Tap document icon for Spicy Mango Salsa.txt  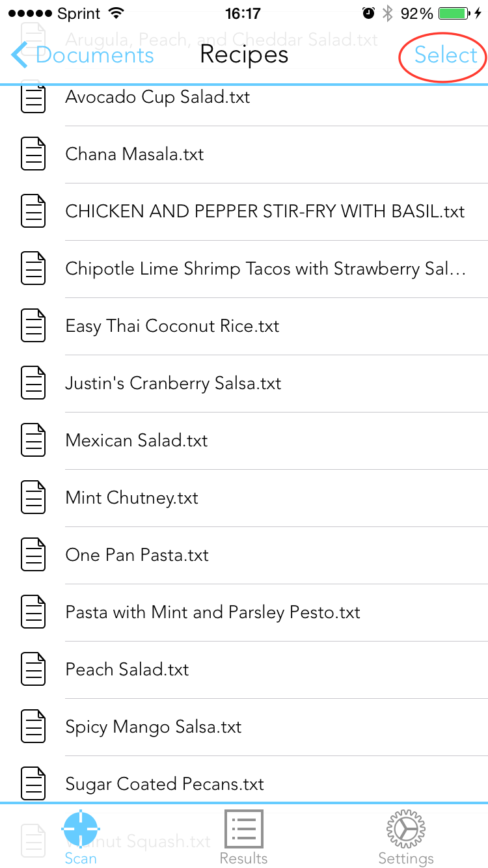tap(33, 727)
